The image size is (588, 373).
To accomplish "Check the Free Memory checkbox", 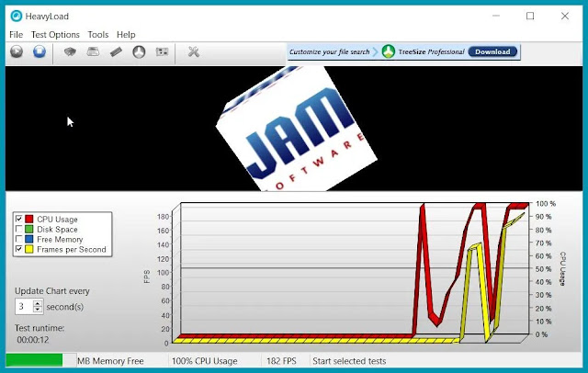I will [x=18, y=239].
